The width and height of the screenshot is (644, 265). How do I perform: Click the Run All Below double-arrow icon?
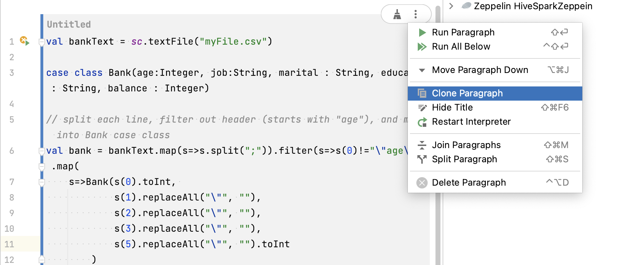point(422,47)
